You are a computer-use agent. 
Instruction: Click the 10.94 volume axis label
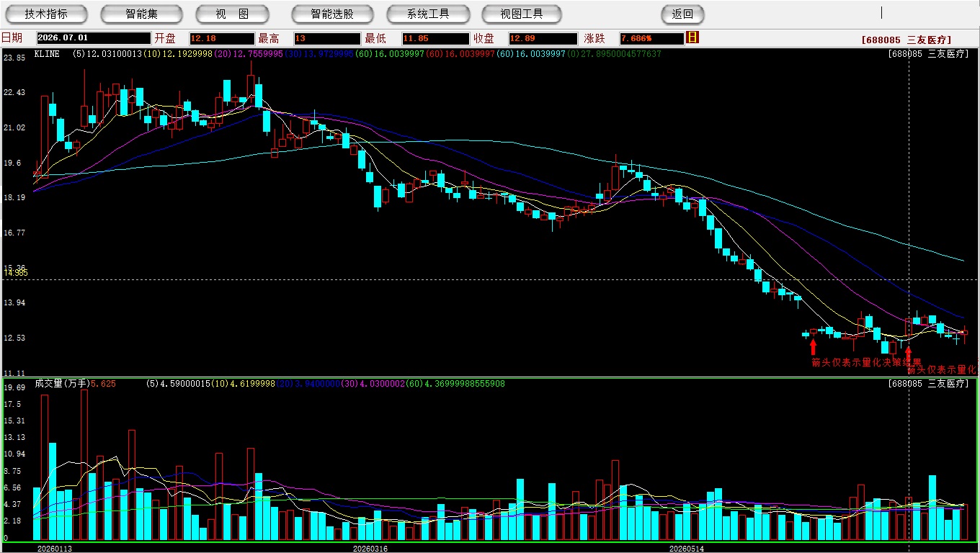click(x=14, y=454)
